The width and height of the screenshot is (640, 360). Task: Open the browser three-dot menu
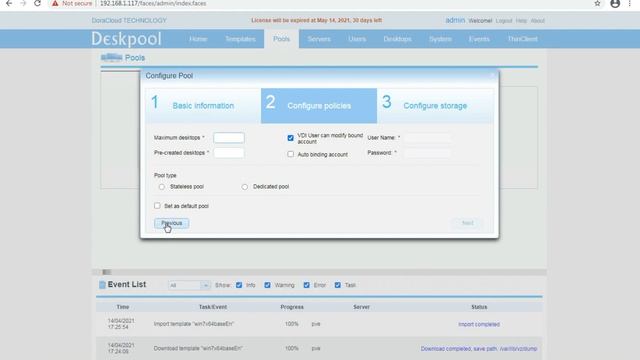[x=630, y=3]
